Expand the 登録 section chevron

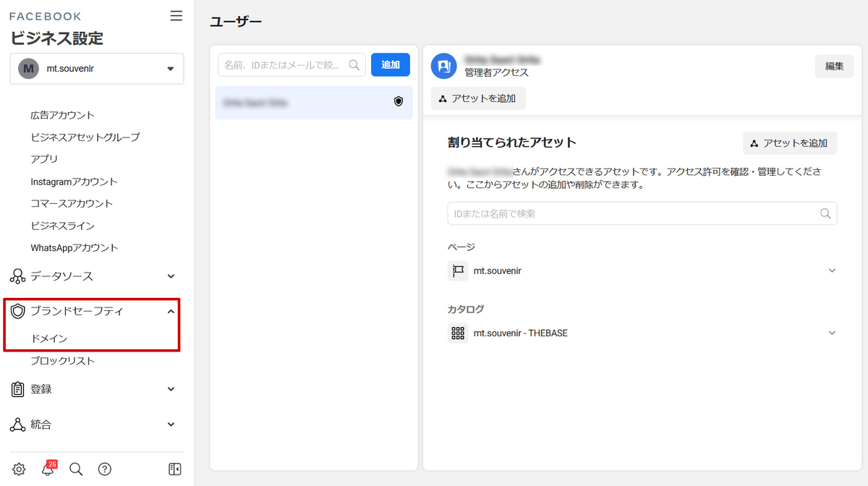pyautogui.click(x=171, y=389)
